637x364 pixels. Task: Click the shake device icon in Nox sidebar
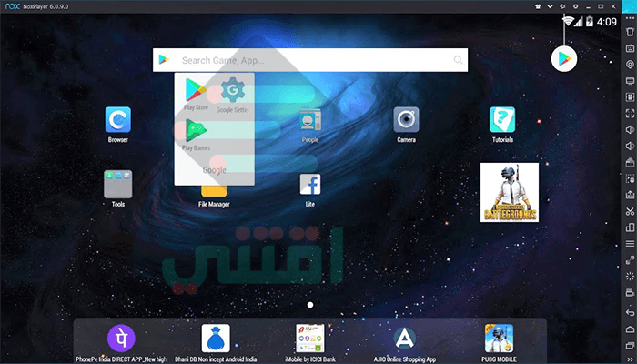tap(630, 33)
